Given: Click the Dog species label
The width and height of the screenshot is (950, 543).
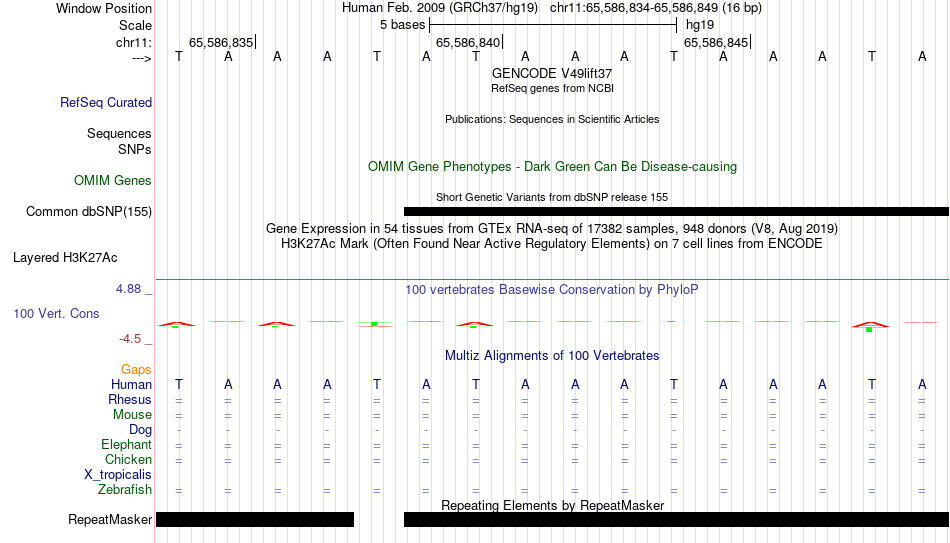Looking at the screenshot, I should coord(140,430).
